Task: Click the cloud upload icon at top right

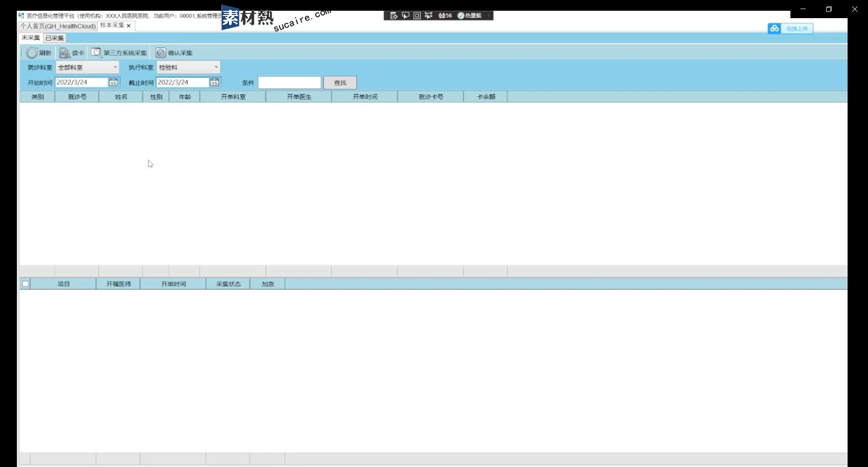Action: click(774, 29)
